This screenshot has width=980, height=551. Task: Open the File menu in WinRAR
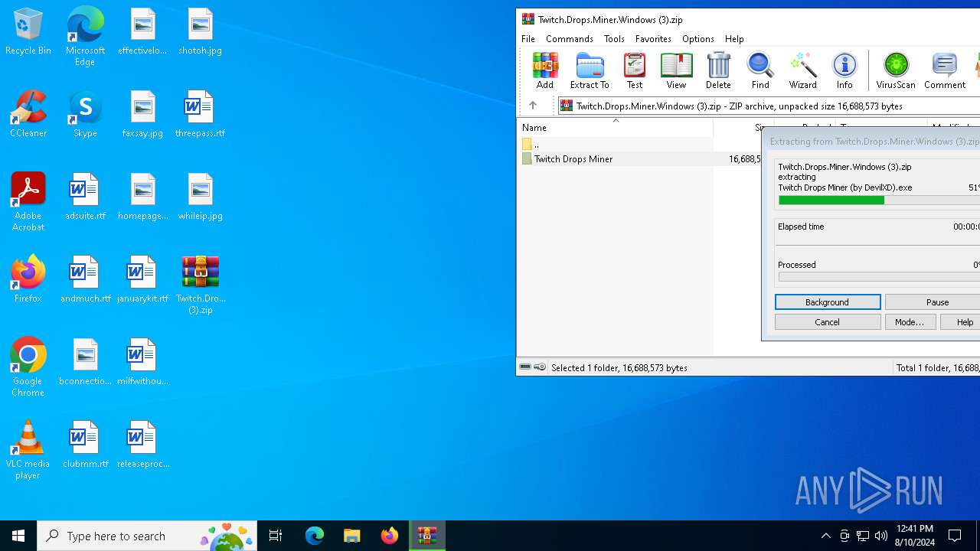click(x=528, y=38)
